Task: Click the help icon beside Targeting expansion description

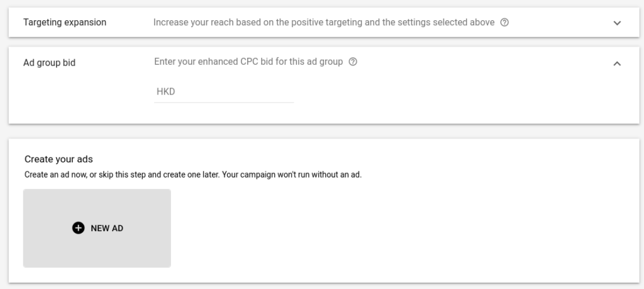Action: click(504, 23)
